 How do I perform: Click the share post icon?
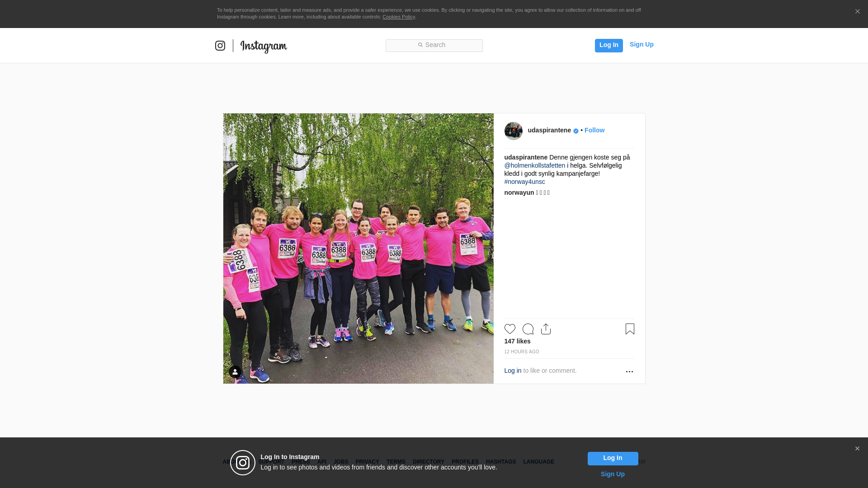point(546,329)
